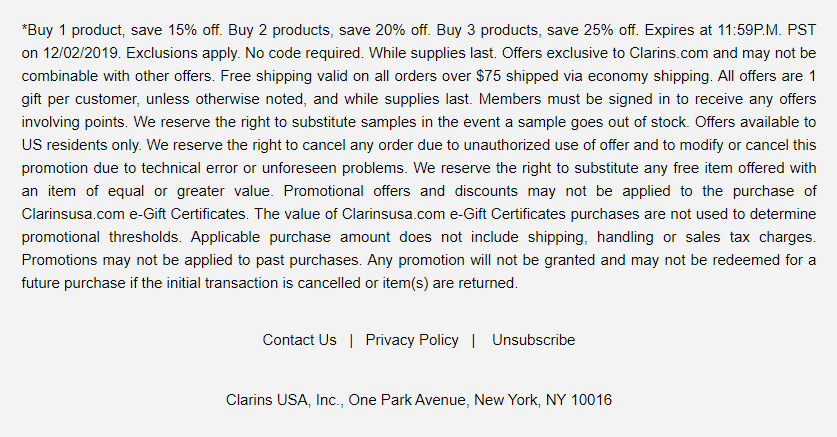Click the asterisk before 'Buy 1 product'
837x437 pixels.
24,28
